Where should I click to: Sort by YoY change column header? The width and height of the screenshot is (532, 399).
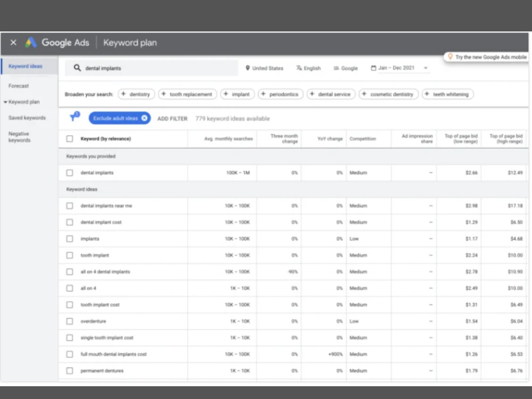(330, 139)
